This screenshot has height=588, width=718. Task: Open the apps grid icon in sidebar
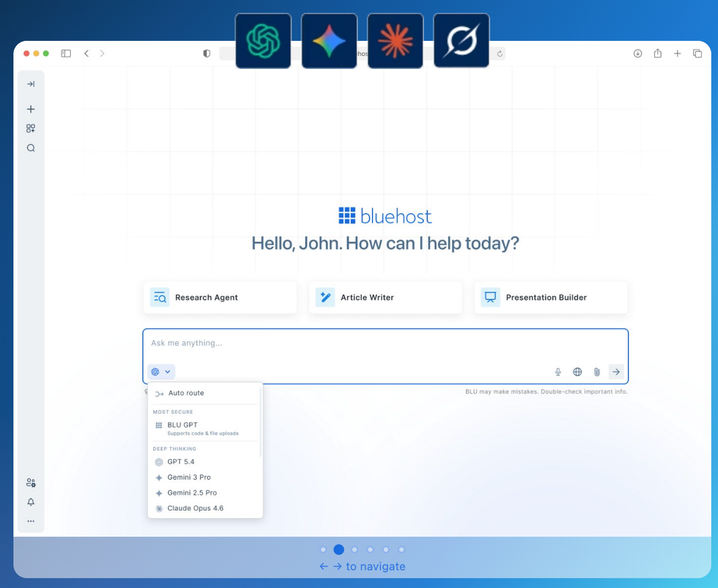(x=31, y=128)
